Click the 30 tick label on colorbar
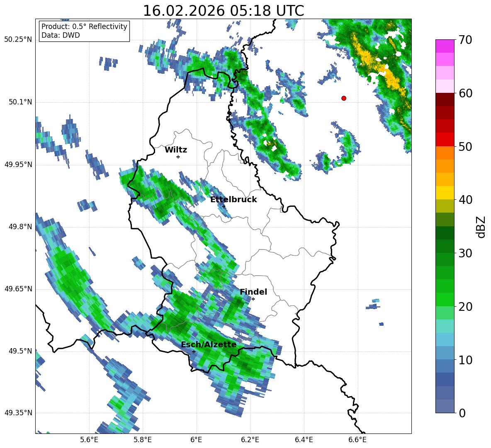The image size is (491, 448). [465, 253]
